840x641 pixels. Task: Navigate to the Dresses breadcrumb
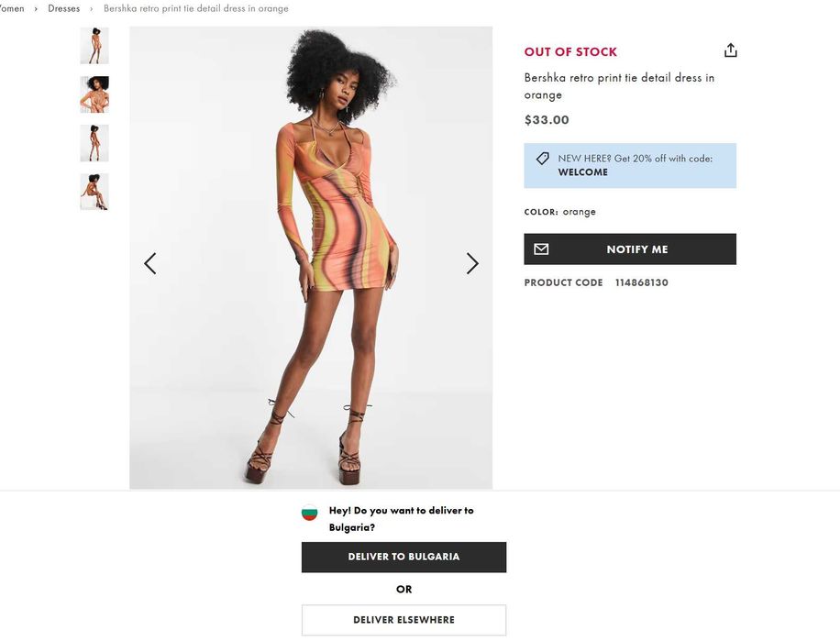64,8
